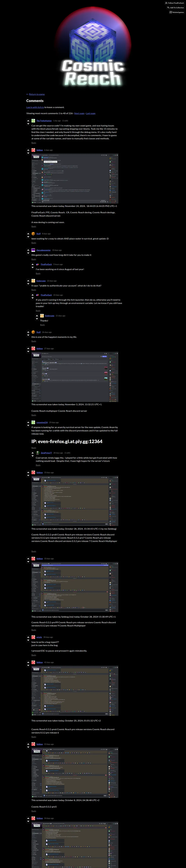Downvote thecodegangster's comment
Screen dimensions: 186x868
tap(28, 253)
